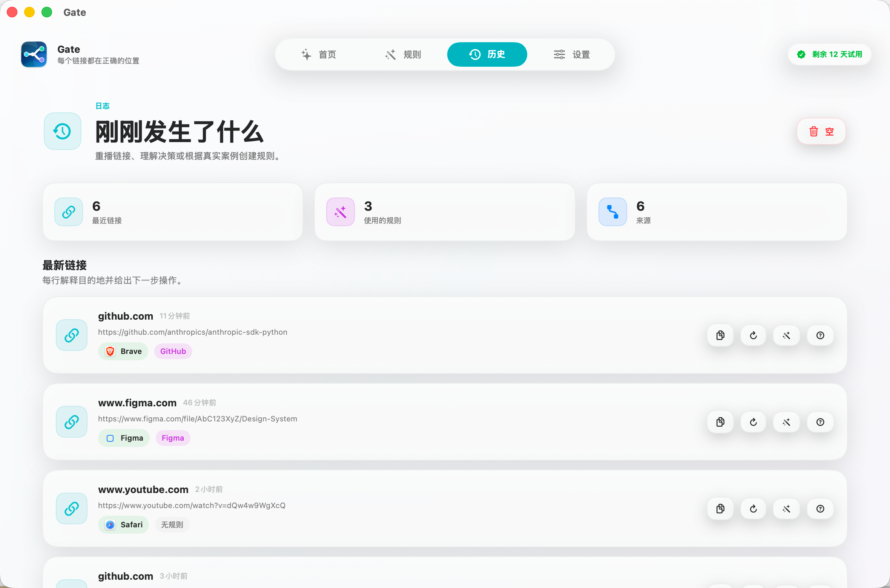The width and height of the screenshot is (890, 588).
Task: Click the 最新链接 section heading
Action: [64, 265]
